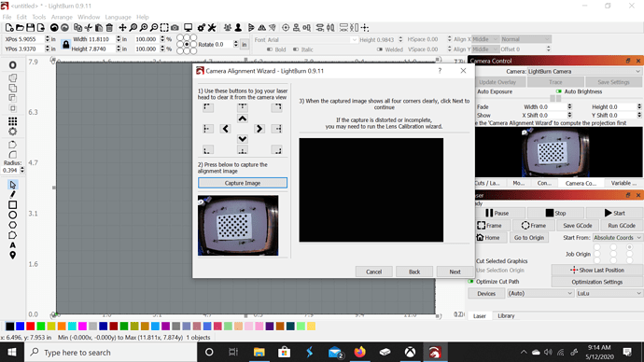
Task: Select the Ellipse tool
Action: tap(13, 216)
